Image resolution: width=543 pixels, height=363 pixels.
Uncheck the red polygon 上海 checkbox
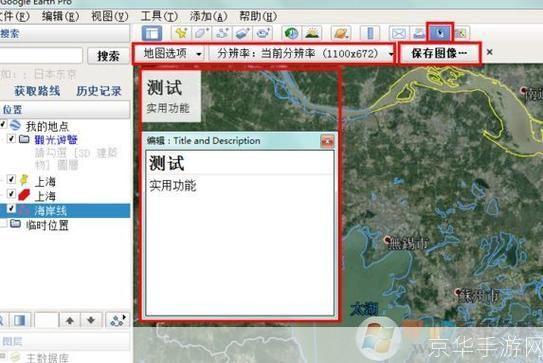coord(11,194)
